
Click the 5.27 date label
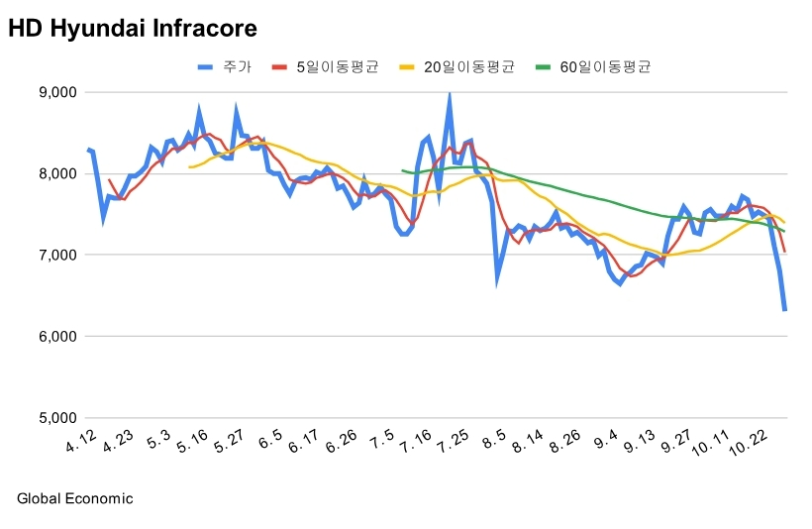pyautogui.click(x=230, y=442)
